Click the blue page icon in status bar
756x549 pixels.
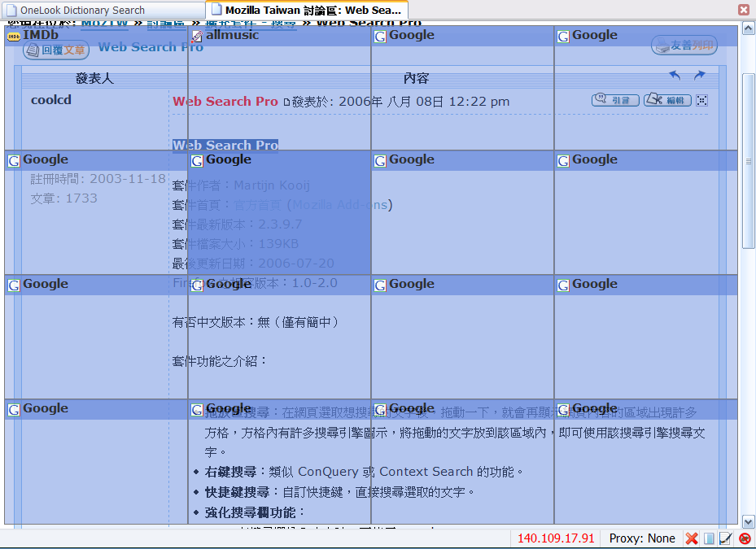click(x=709, y=538)
